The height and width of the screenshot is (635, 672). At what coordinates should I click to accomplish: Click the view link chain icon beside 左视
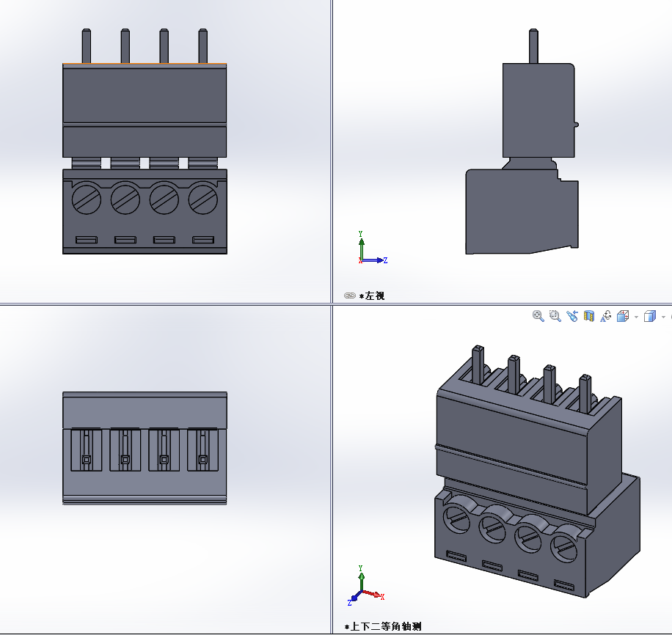click(x=350, y=296)
